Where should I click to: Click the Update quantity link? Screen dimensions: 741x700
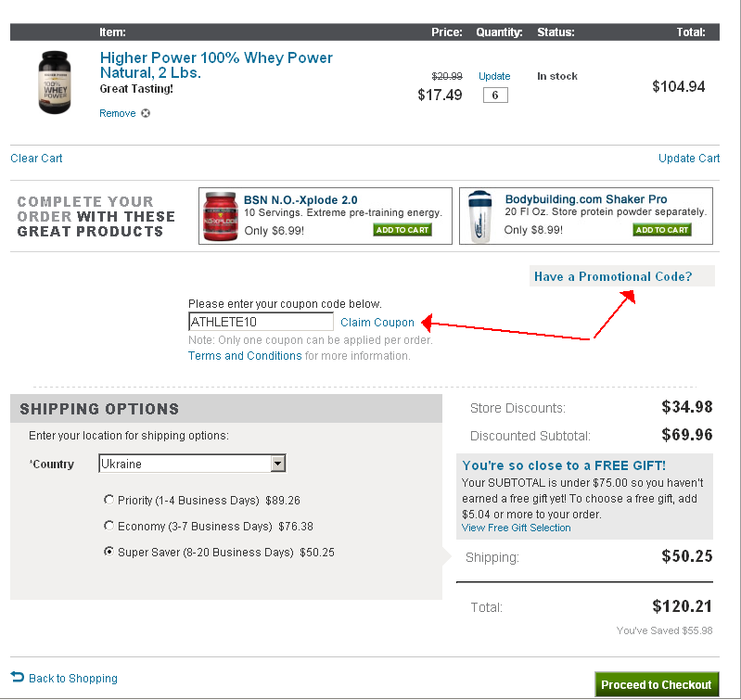(494, 76)
